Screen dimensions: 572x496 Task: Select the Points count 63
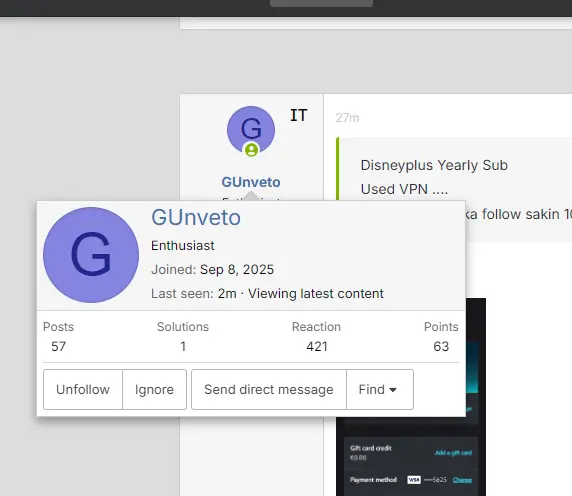pyautogui.click(x=441, y=346)
